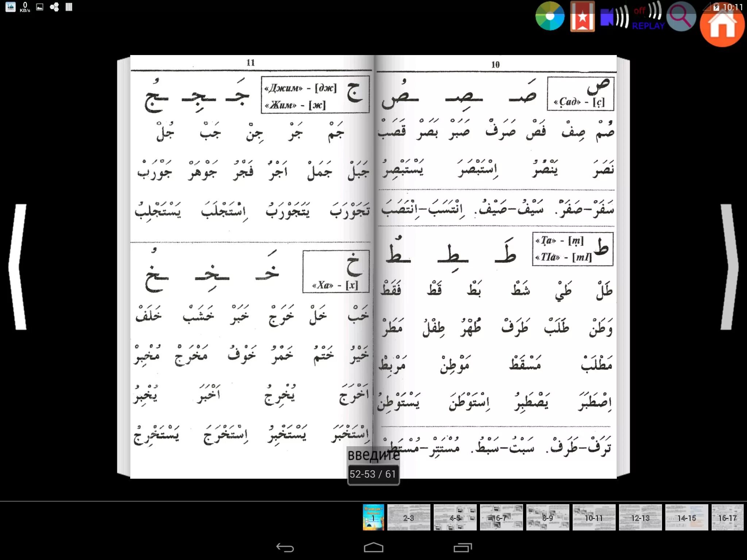Toggle the off/REPLAY audio switch
The height and width of the screenshot is (560, 747).
click(648, 17)
